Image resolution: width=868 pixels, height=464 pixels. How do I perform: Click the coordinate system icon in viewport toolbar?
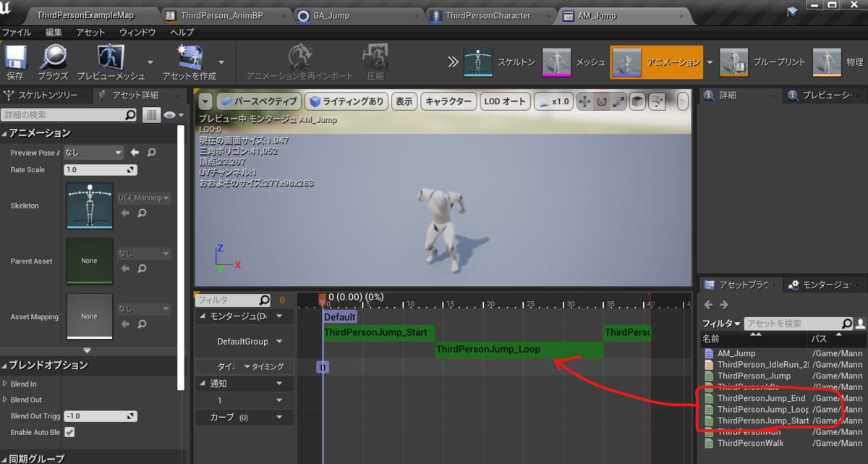tap(657, 102)
